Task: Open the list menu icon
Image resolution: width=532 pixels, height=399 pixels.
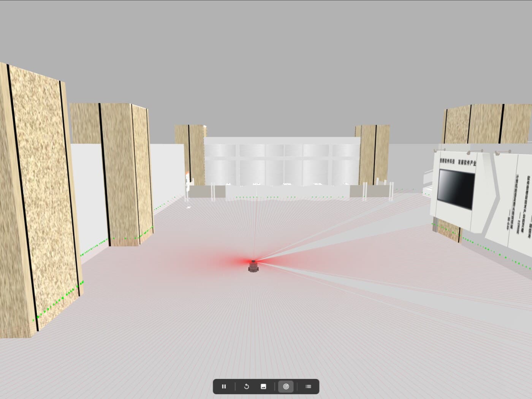Action: (308, 386)
